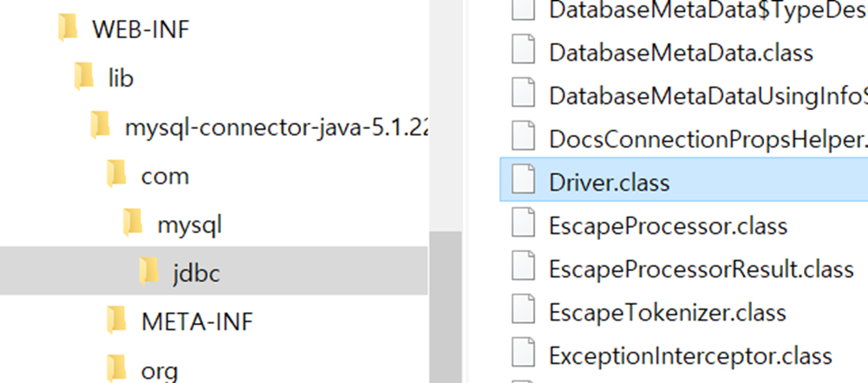
Task: Click the jdbc folder icon
Action: coord(149,272)
